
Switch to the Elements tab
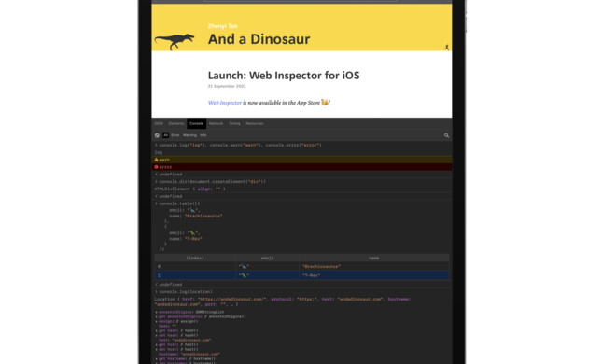coord(176,123)
